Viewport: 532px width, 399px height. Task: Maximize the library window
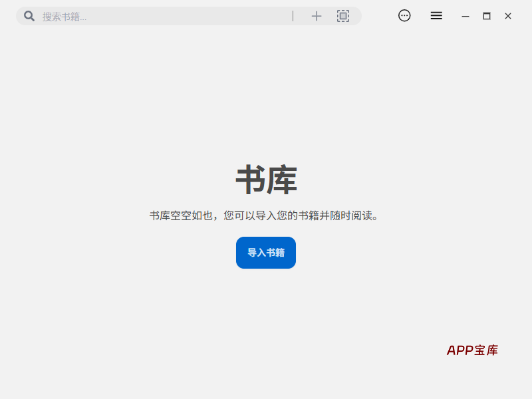pyautogui.click(x=487, y=16)
